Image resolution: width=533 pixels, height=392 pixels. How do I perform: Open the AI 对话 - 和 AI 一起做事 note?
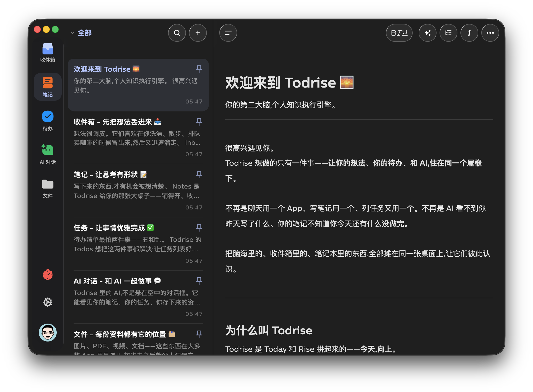tap(138, 297)
